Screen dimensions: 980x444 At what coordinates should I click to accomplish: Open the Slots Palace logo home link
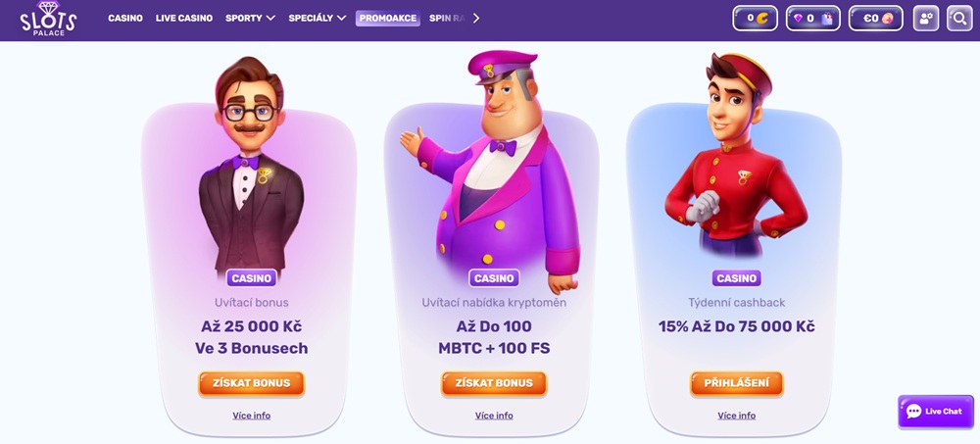pyautogui.click(x=47, y=19)
